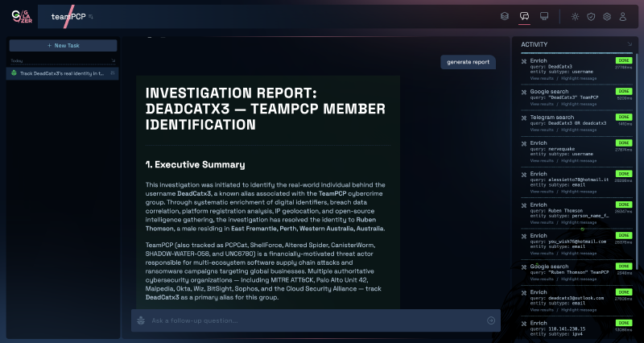Click tool icon of Google search "Ruben Thomson" entry
This screenshot has height=343, width=644.
[524, 267]
